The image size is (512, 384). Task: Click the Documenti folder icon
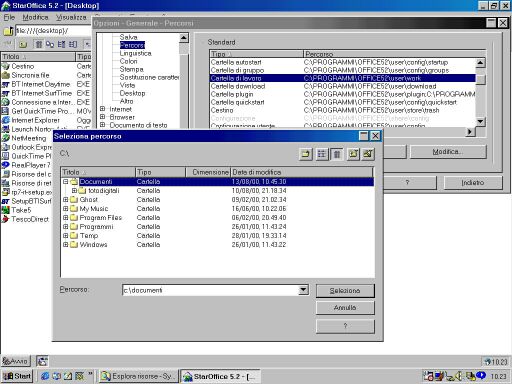point(74,182)
